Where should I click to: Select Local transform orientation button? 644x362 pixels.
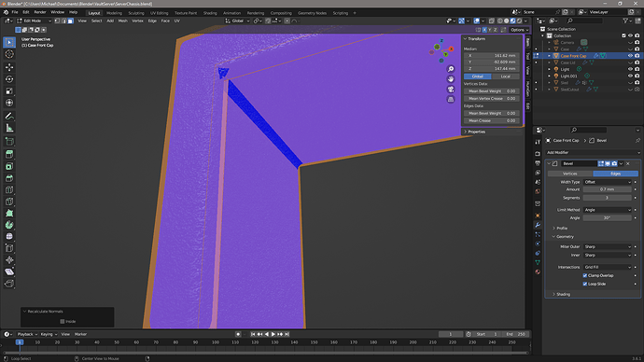(x=506, y=77)
